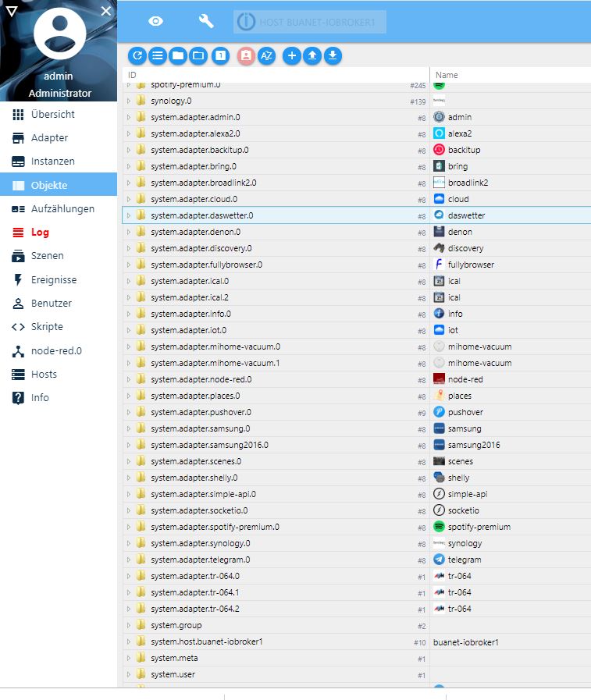The image size is (591, 700).
Task: Click the simple-api adapter icon
Action: pyautogui.click(x=439, y=494)
